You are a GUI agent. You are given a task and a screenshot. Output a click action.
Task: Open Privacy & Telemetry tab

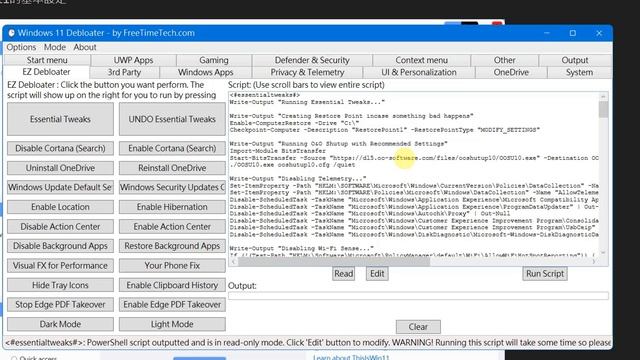pos(307,72)
